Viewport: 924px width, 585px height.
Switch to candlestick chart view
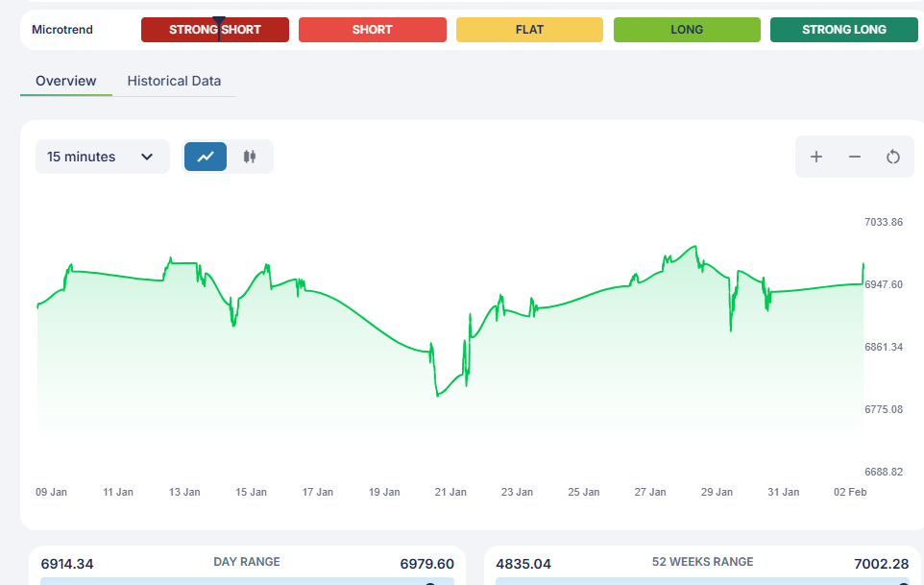pos(250,157)
